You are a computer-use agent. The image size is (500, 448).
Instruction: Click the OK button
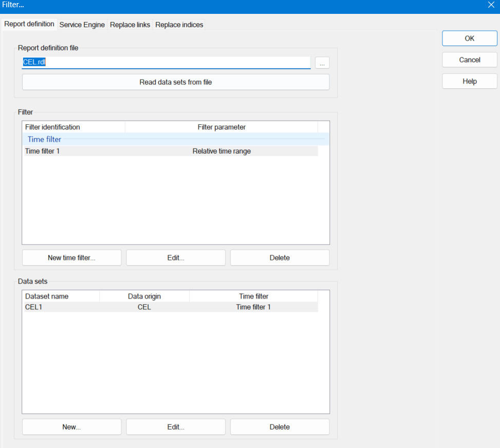point(469,38)
